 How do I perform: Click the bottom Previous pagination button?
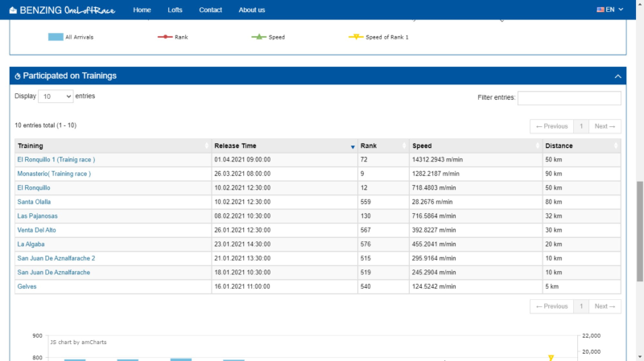pyautogui.click(x=551, y=306)
